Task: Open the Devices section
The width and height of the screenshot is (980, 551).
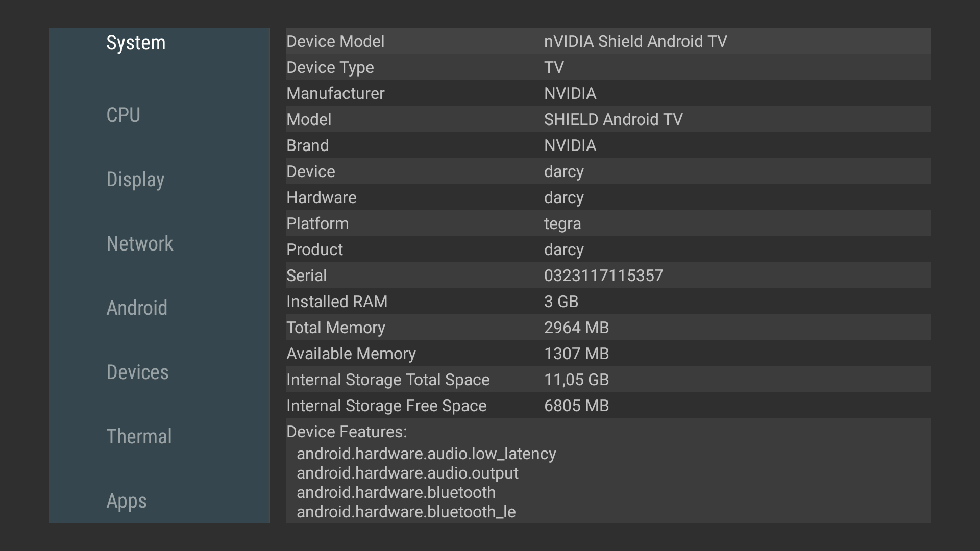Action: click(x=137, y=372)
